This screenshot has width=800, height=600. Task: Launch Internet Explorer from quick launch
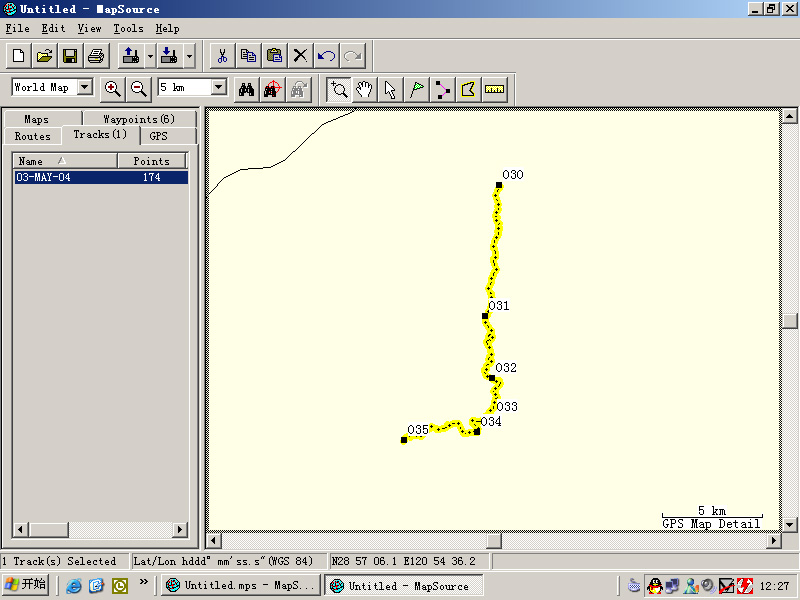[73, 585]
